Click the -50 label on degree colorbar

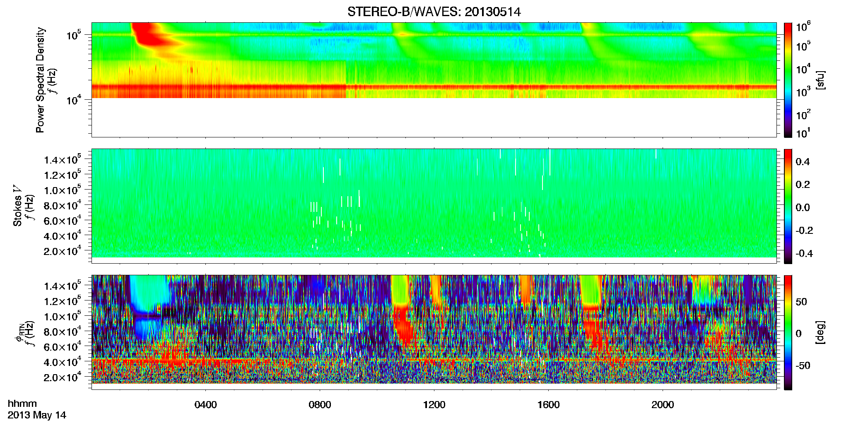803,365
